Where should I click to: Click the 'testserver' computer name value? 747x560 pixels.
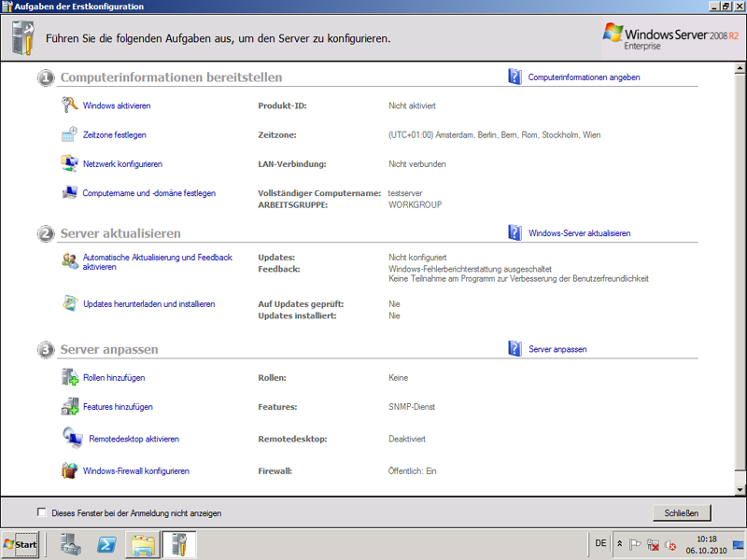pos(405,193)
